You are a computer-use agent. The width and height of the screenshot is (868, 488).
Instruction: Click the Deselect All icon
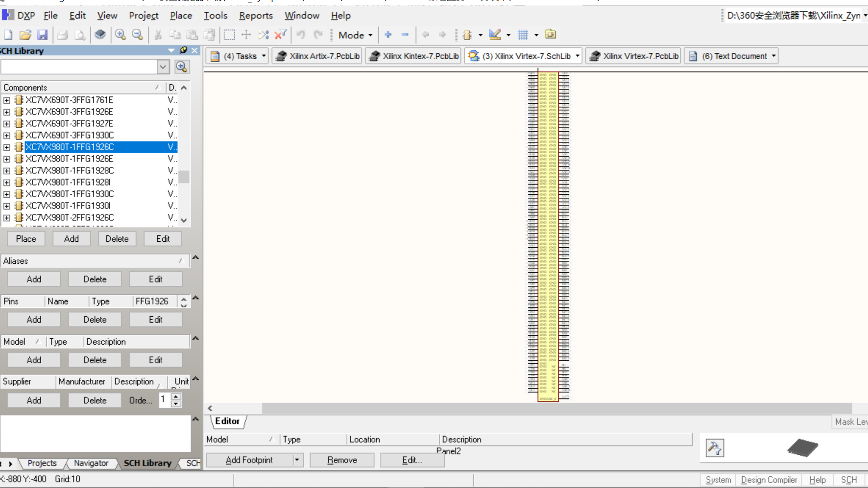pos(264,35)
